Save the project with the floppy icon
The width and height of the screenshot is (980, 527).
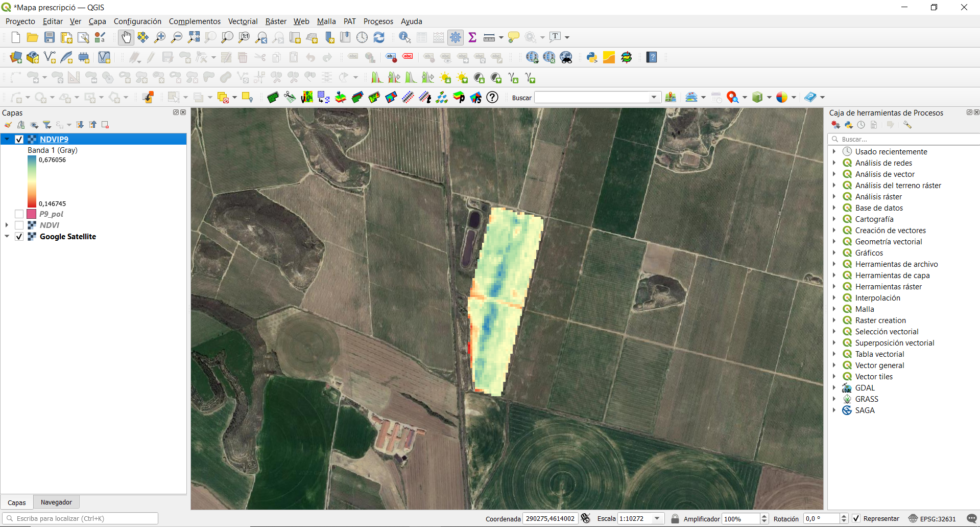click(x=50, y=37)
